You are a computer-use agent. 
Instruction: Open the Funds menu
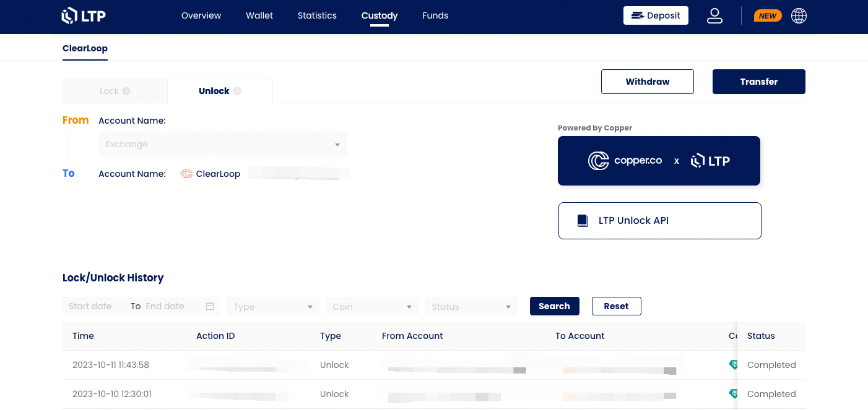click(435, 15)
